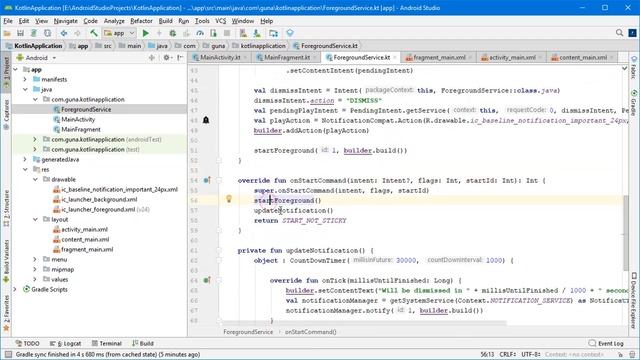Fold the onStartCommand function at line 54
Viewport: 640px width, 360px height.
pos(219,180)
